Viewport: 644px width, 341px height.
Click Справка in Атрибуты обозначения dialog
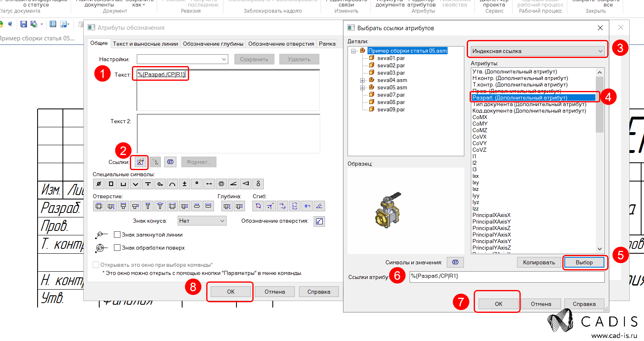pyautogui.click(x=319, y=292)
